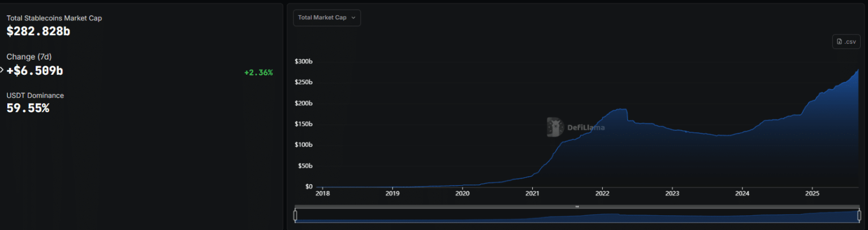Click the left range slider handle
Screen dimensions: 868x230
pyautogui.click(x=295, y=215)
